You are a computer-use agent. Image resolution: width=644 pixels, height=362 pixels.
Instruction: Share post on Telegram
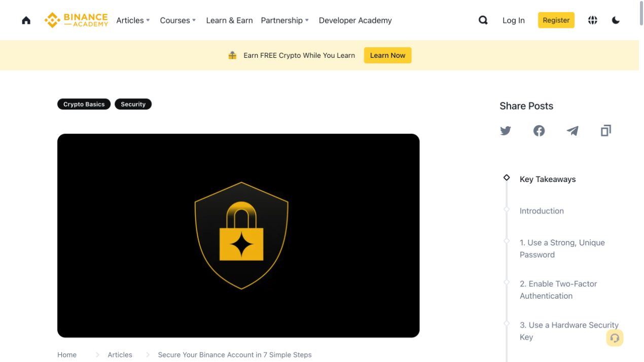pyautogui.click(x=573, y=131)
